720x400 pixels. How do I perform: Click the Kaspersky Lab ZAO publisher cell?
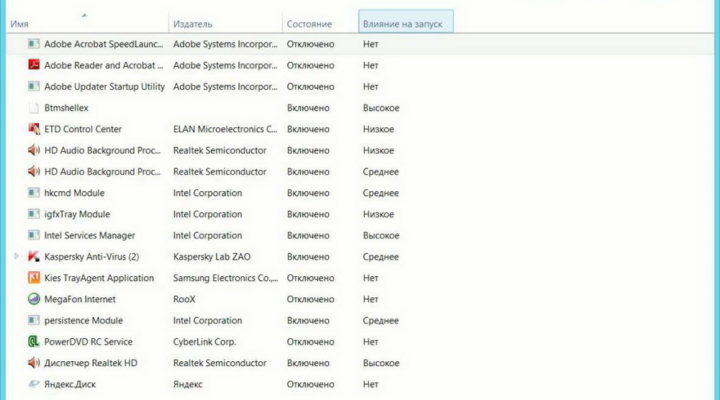(x=212, y=257)
